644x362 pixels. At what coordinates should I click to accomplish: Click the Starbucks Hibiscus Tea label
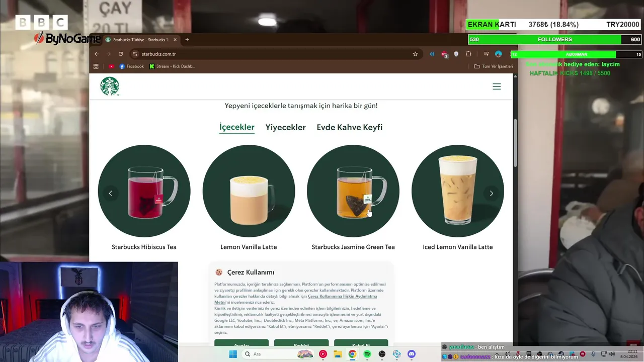coord(144,247)
